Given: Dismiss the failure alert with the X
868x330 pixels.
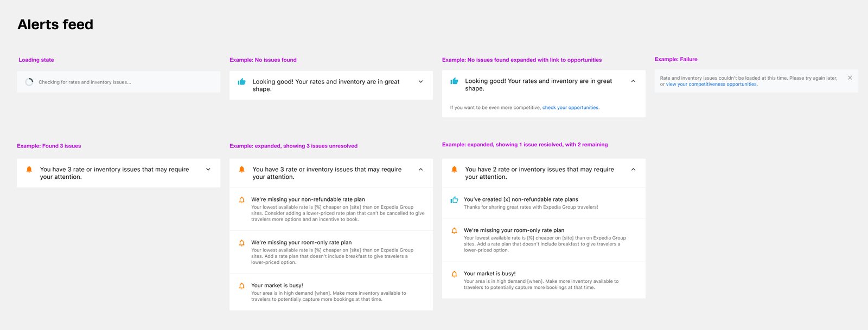Looking at the screenshot, I should pos(850,78).
